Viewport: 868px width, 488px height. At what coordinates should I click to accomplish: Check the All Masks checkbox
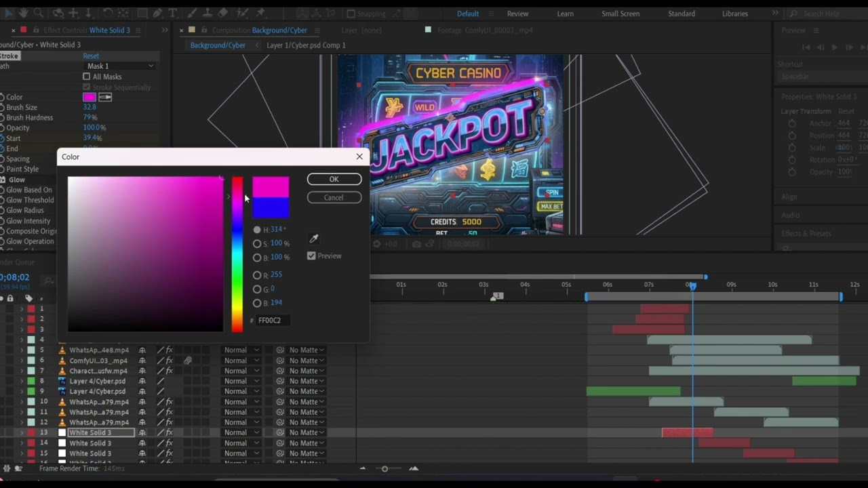(x=86, y=77)
